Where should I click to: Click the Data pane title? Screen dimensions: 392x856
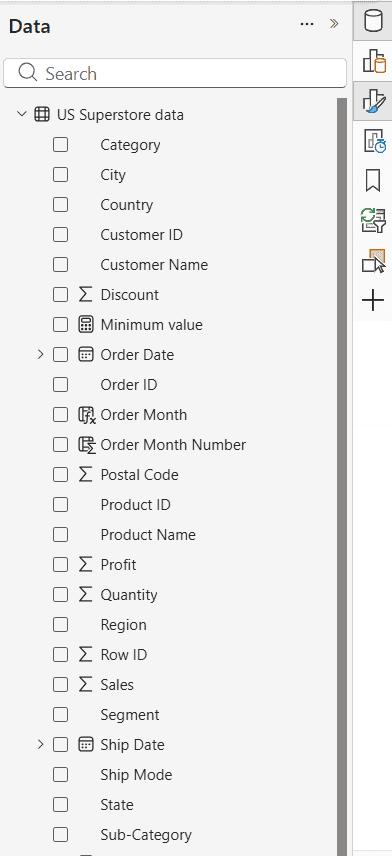(29, 26)
